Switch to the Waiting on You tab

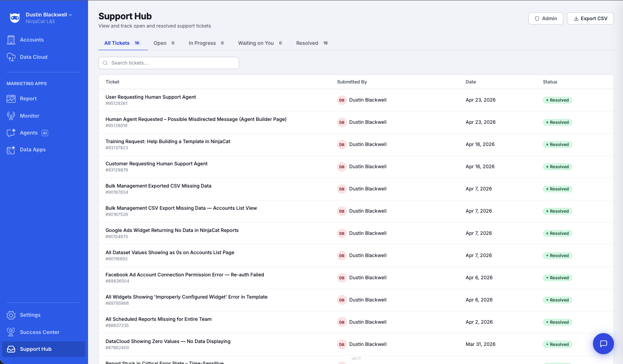point(260,43)
